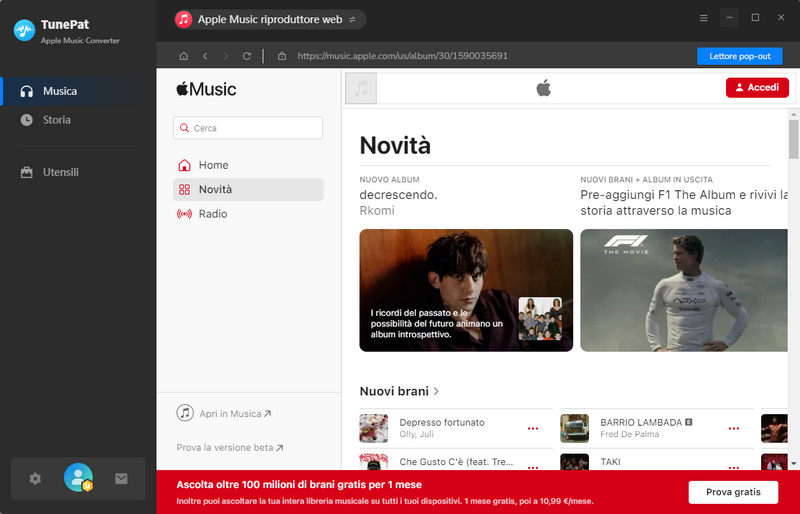
Task: Click the page vertical scrollbar thumb
Action: pyautogui.click(x=793, y=139)
